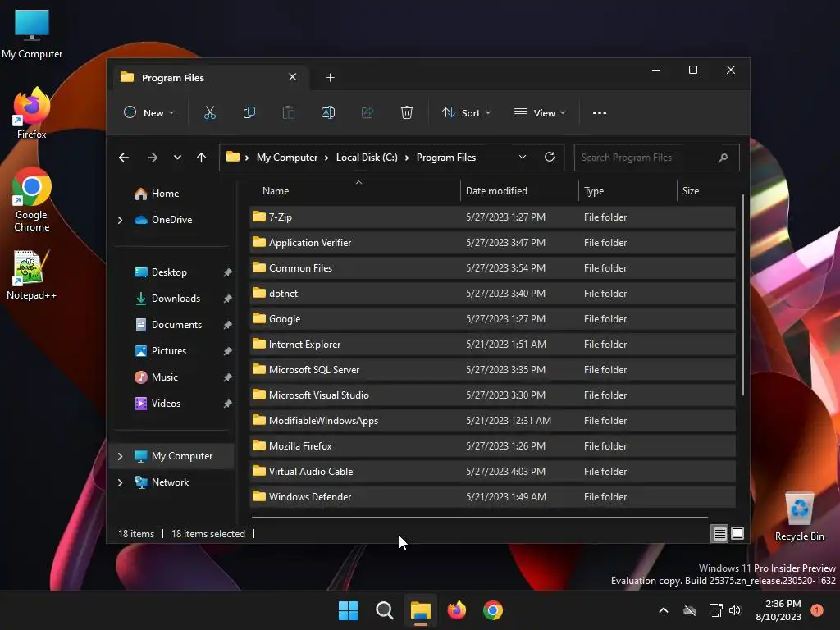Sort by Name column header
The width and height of the screenshot is (840, 630).
tap(354, 190)
